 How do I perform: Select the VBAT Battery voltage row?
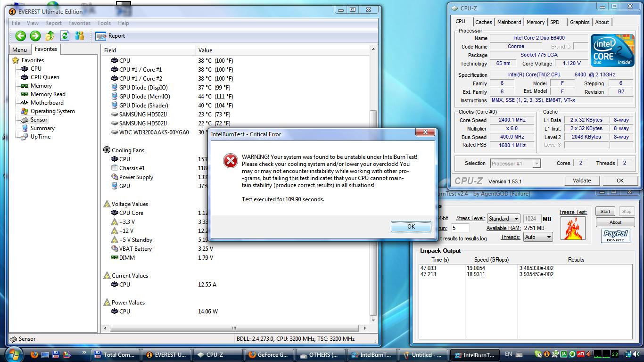[235, 249]
